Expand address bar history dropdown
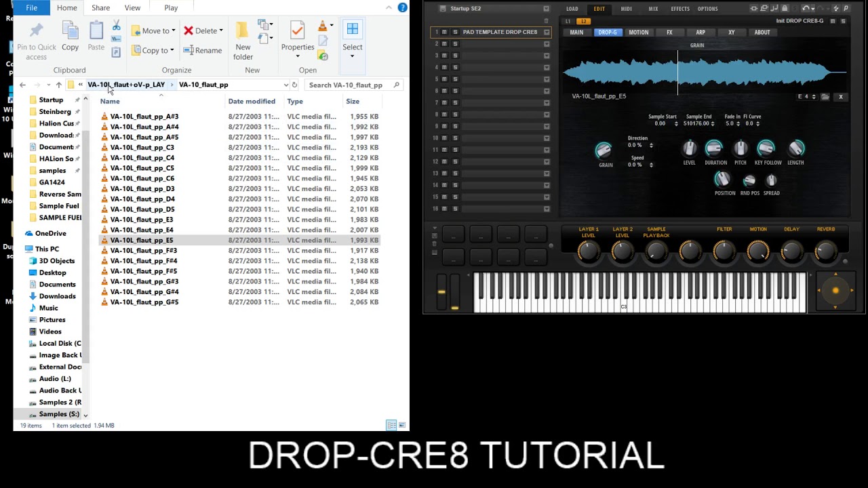The width and height of the screenshot is (868, 488). (x=285, y=85)
